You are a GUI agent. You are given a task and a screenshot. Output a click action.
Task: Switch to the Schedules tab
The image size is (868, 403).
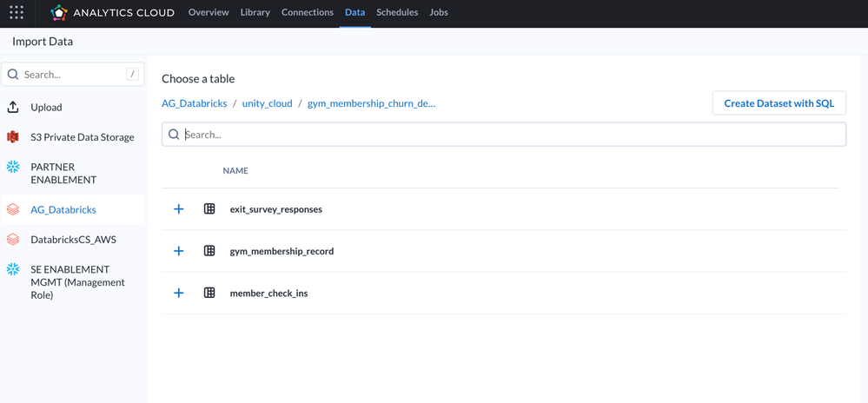coord(397,12)
